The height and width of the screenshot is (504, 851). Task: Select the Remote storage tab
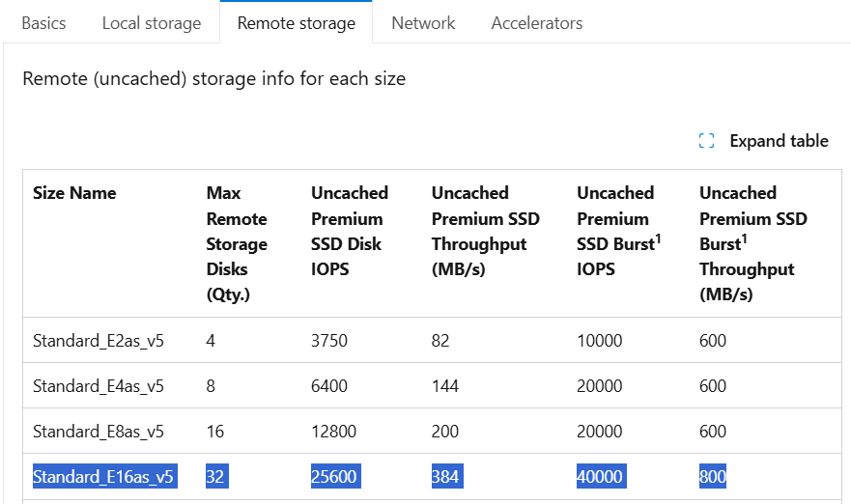(297, 23)
